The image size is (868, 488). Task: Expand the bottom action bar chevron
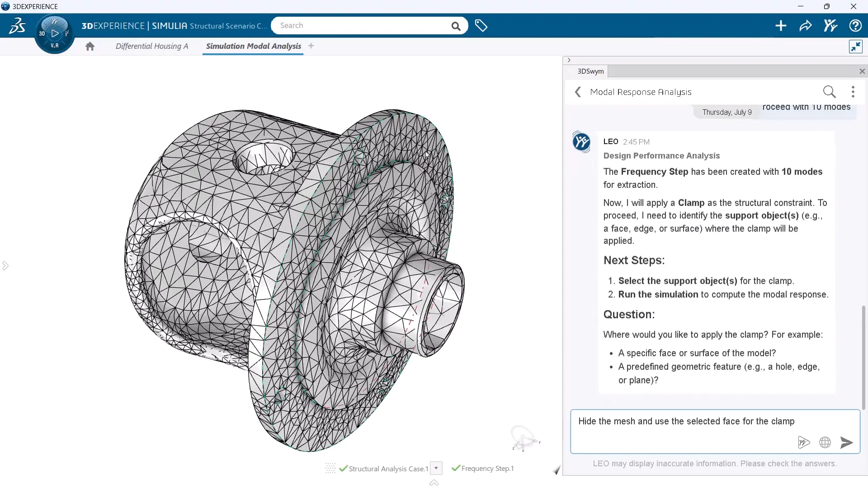pyautogui.click(x=434, y=483)
